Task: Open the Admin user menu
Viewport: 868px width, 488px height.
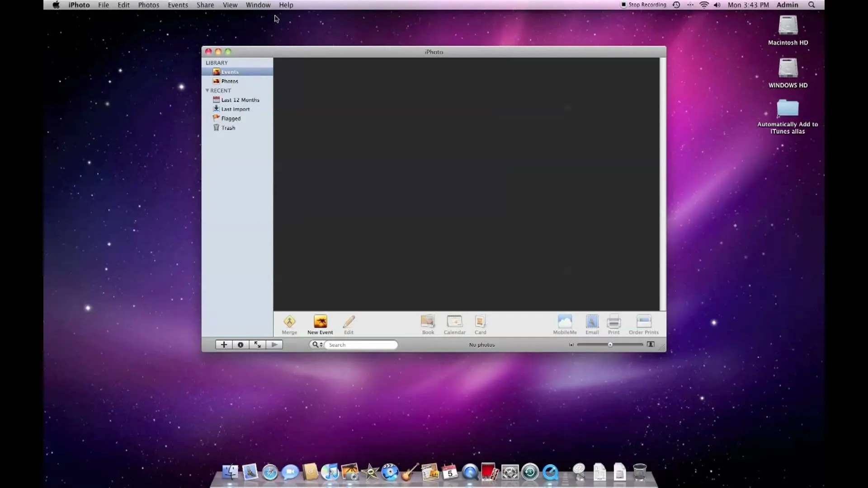Action: (787, 5)
